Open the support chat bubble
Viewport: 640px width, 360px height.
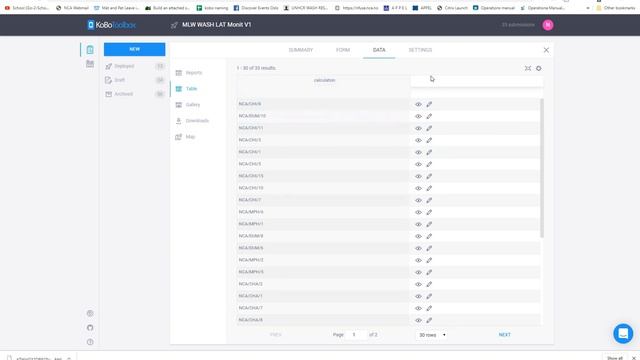[623, 333]
